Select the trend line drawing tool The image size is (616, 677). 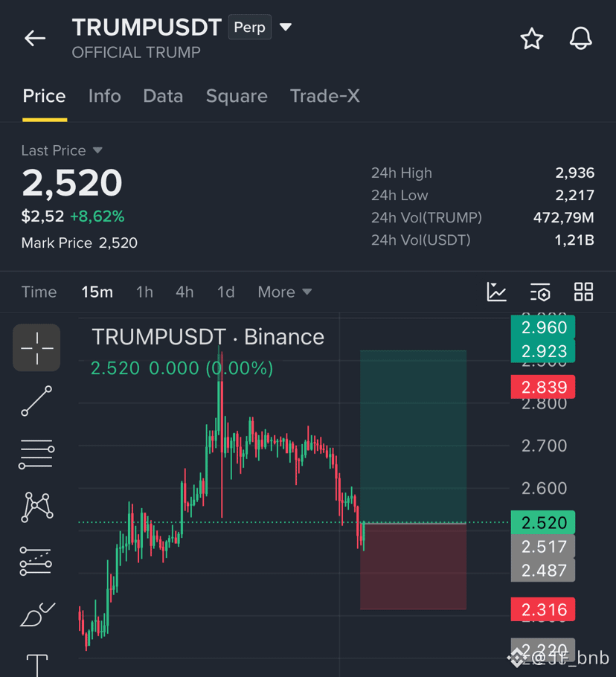(x=36, y=401)
